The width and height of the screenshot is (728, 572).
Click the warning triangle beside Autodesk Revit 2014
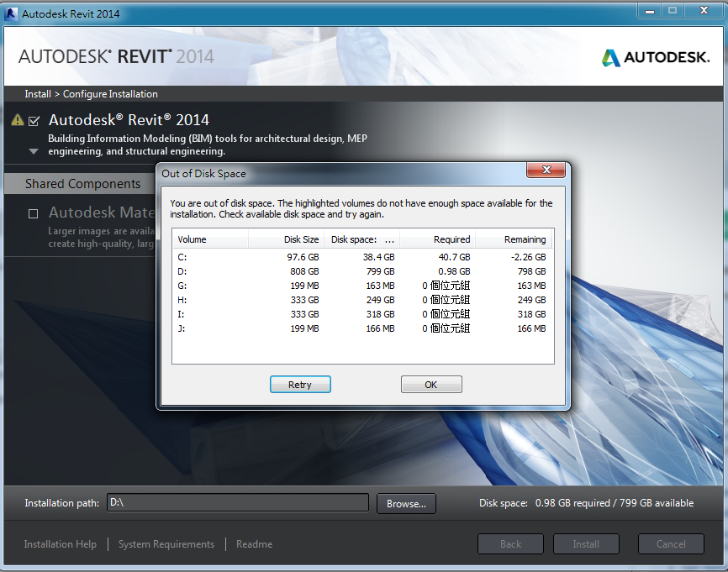click(x=16, y=119)
